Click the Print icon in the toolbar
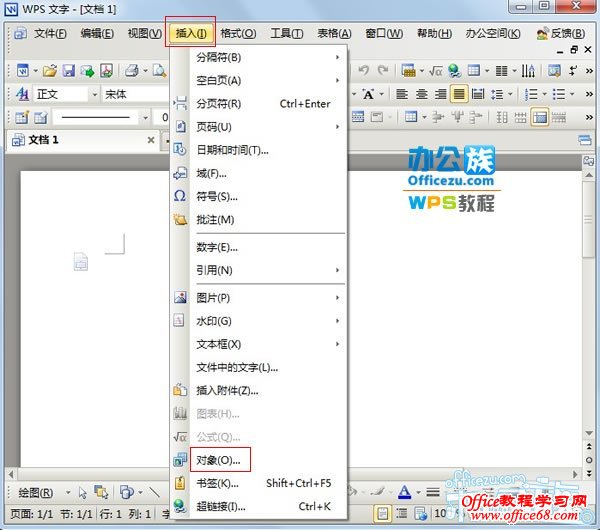 click(130, 71)
